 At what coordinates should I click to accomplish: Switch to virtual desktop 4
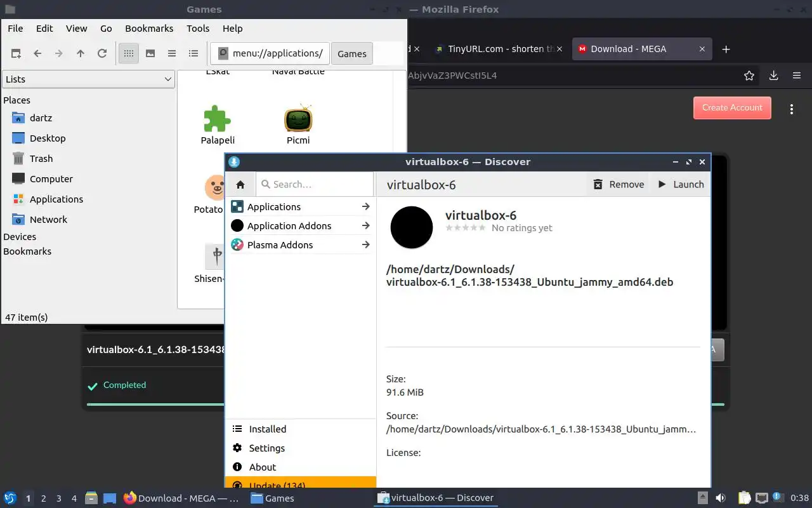(74, 498)
